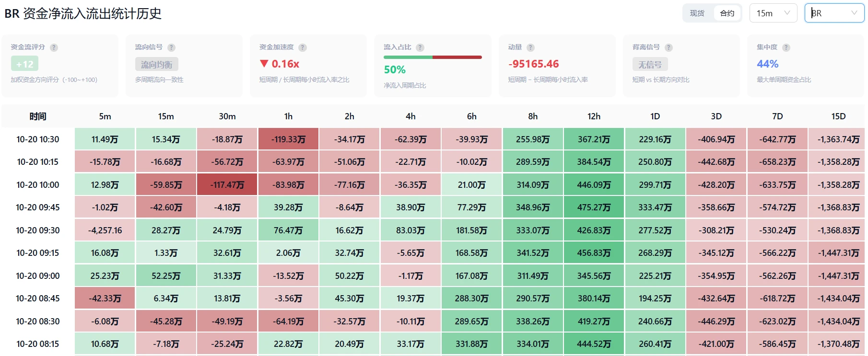Click the 255.98万 cell in 8h column
Image resolution: width=868 pixels, height=356 pixels.
pos(533,139)
